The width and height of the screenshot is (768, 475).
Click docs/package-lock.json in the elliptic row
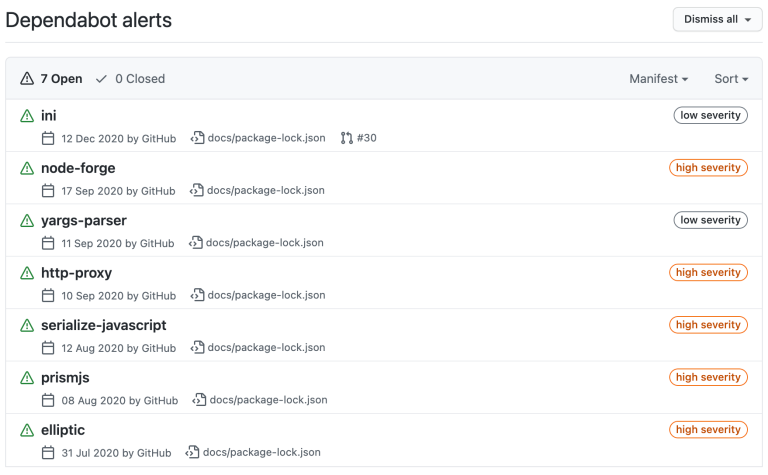point(262,452)
